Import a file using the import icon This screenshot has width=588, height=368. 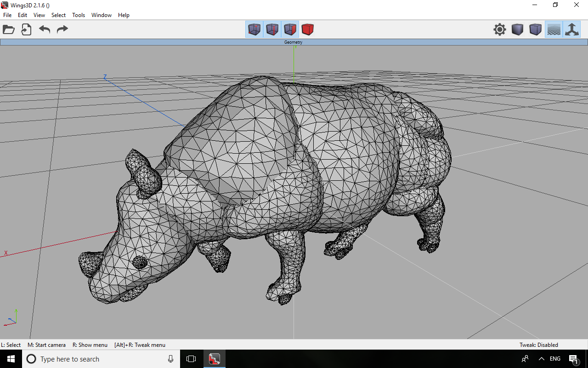click(x=26, y=29)
